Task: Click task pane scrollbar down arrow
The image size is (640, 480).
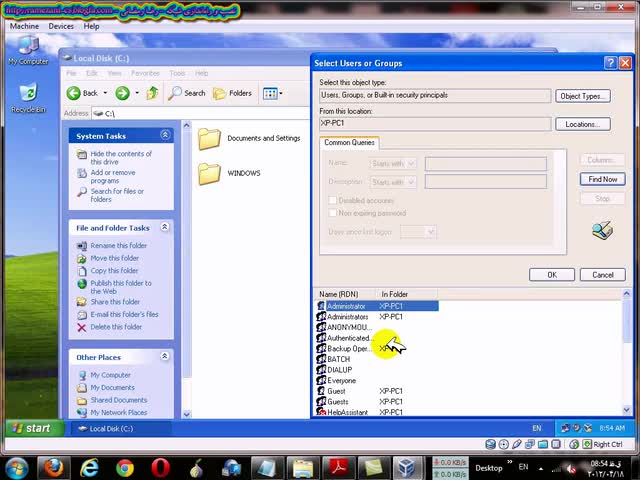Action: coord(187,414)
